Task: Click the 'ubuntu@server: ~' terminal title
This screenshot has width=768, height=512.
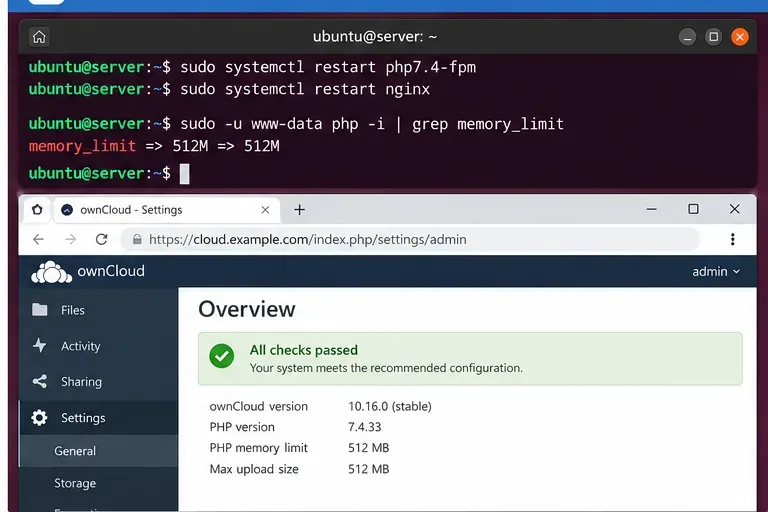Action: pyautogui.click(x=375, y=37)
